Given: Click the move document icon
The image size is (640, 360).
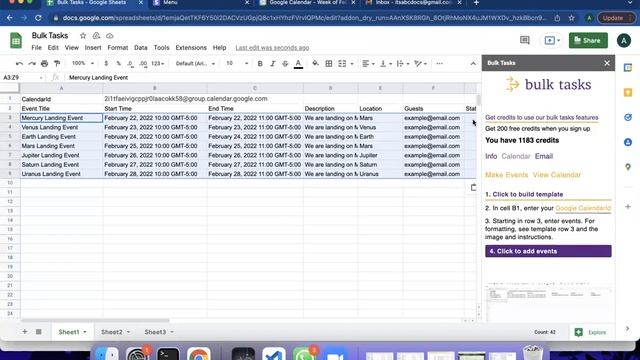Looking at the screenshot, I should tap(96, 36).
